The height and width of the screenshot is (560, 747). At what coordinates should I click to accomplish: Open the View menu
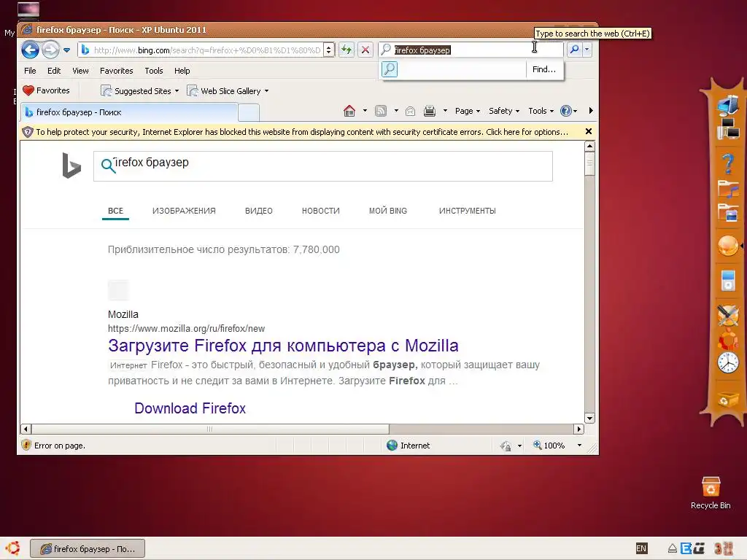click(x=80, y=71)
